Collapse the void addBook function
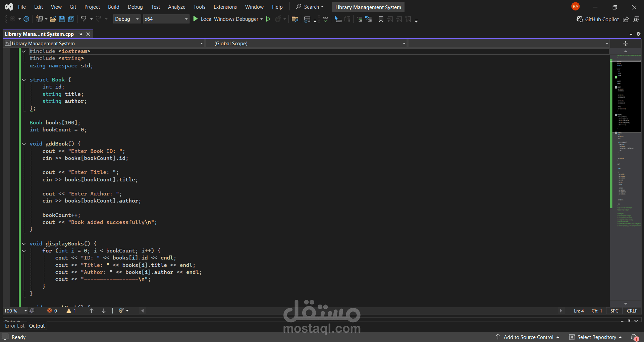 24,144
